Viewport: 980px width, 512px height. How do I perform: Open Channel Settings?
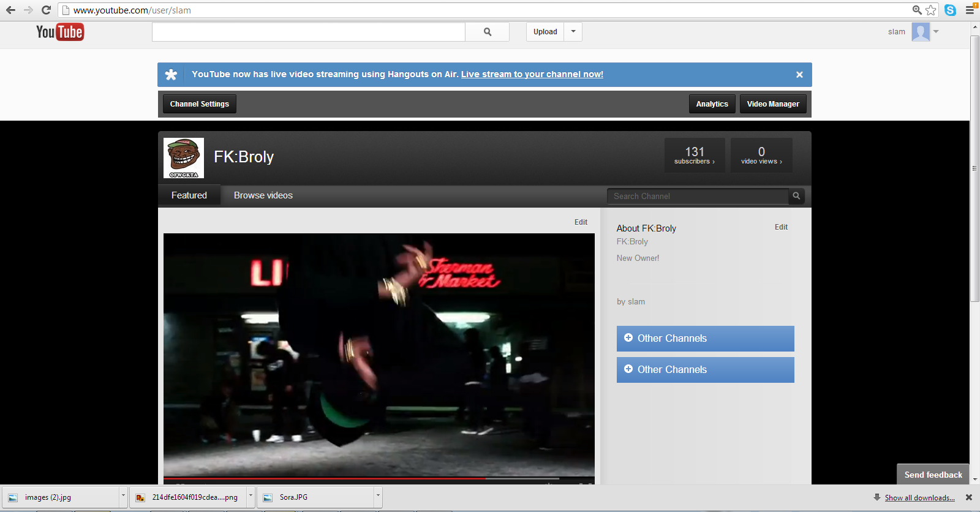pos(200,104)
